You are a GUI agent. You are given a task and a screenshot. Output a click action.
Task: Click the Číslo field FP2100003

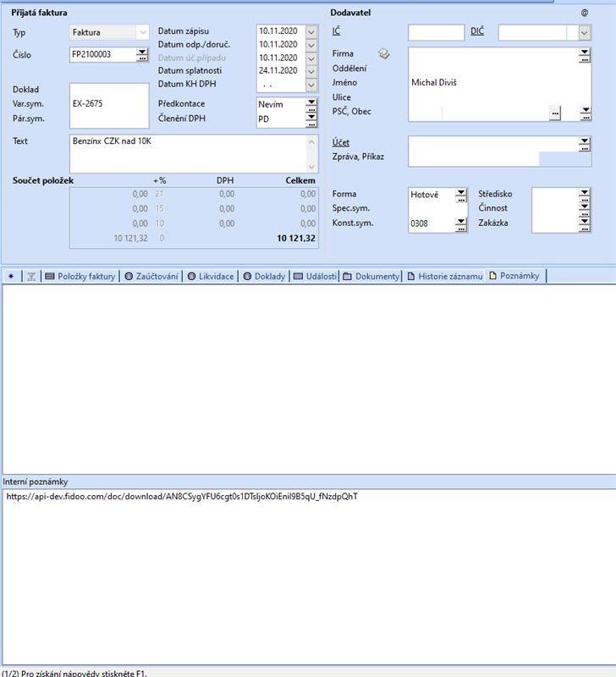coord(102,54)
